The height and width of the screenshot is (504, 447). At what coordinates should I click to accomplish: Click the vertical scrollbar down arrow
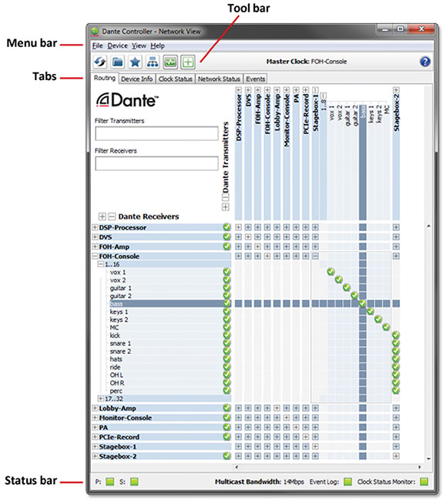coord(429,459)
